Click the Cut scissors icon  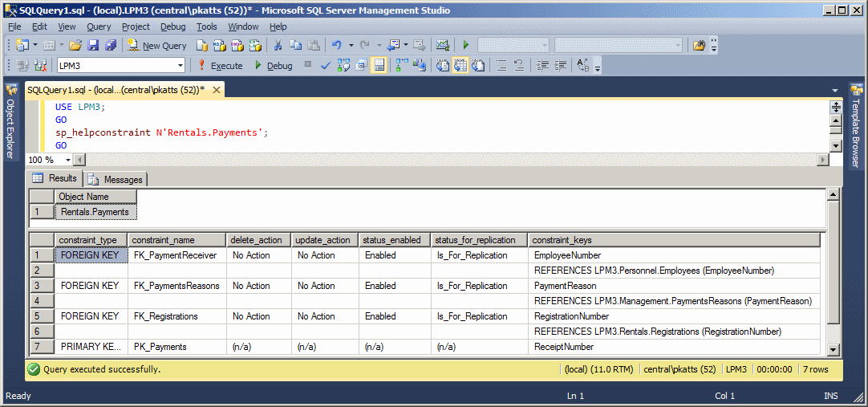(x=278, y=46)
